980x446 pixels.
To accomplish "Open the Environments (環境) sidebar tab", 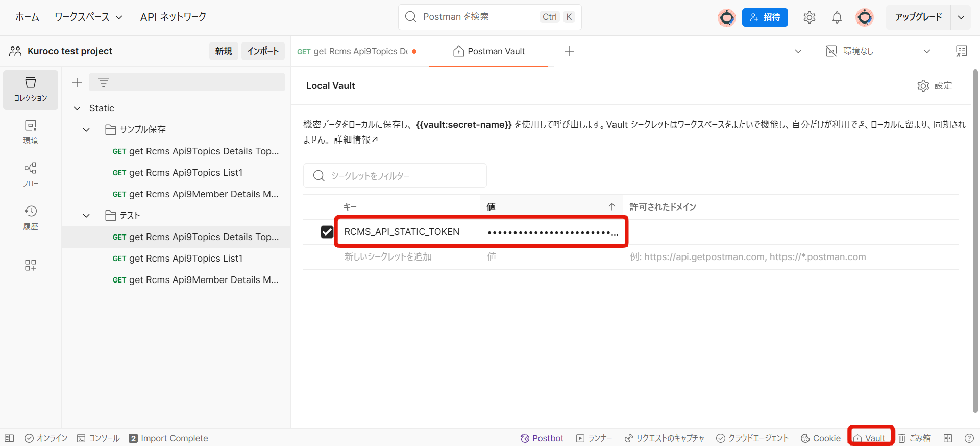I will (31, 132).
